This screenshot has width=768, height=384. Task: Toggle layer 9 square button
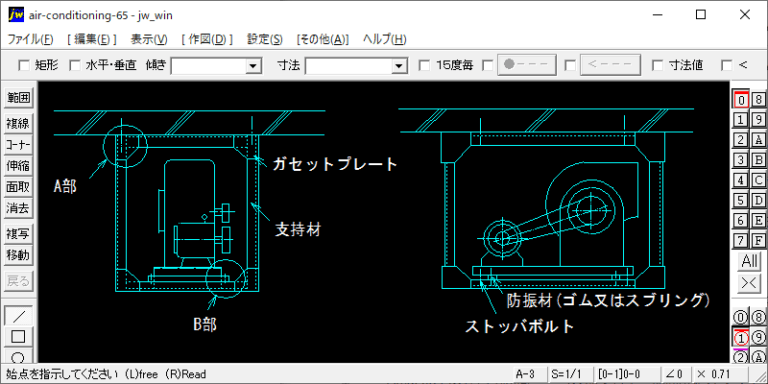(x=758, y=120)
